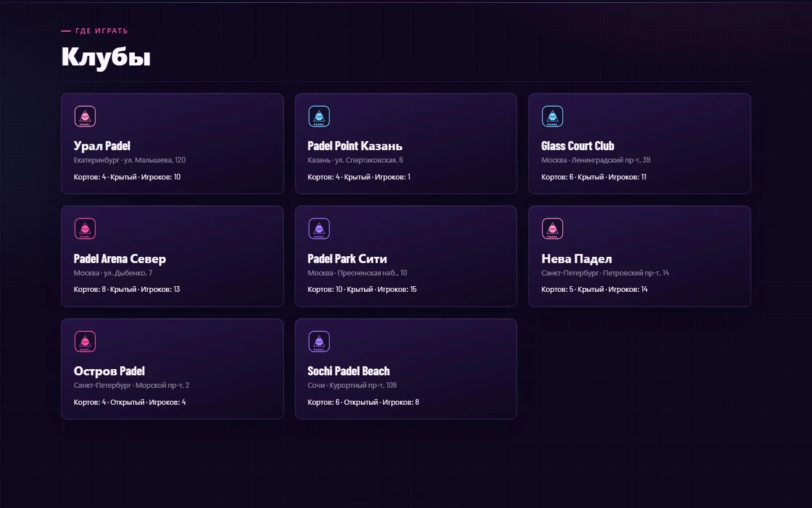
Task: Open the Остров Padel club title
Action: [109, 371]
